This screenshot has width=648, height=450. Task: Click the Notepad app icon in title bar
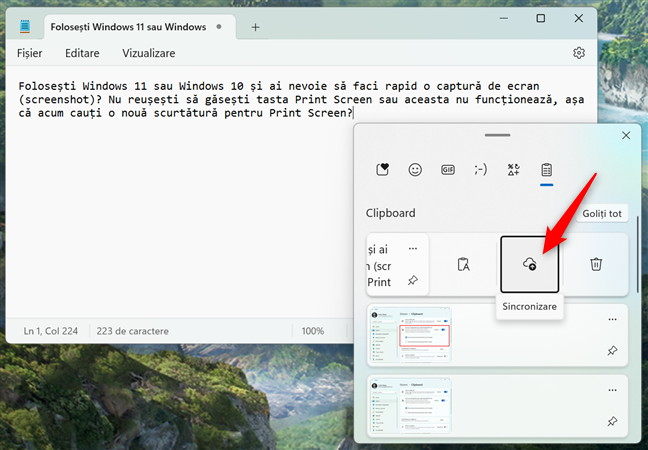(x=25, y=26)
